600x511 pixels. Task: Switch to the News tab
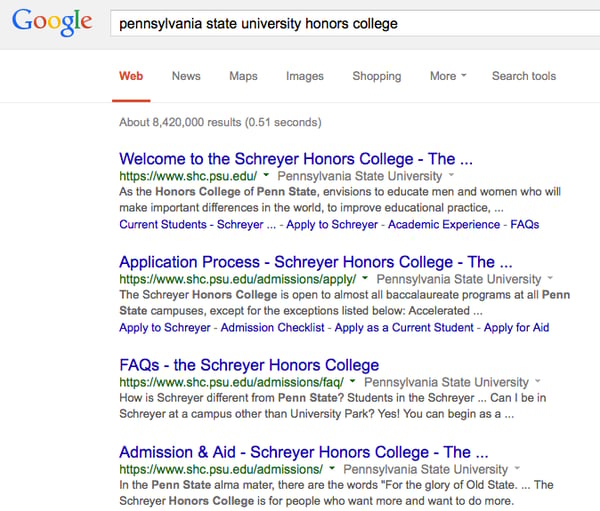(186, 76)
